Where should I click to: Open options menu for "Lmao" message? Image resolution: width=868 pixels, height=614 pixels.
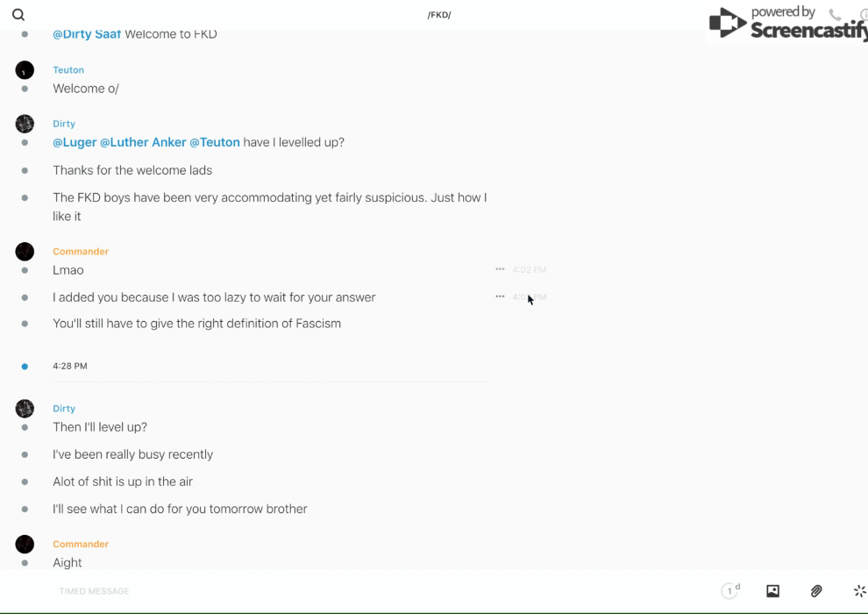click(x=500, y=269)
